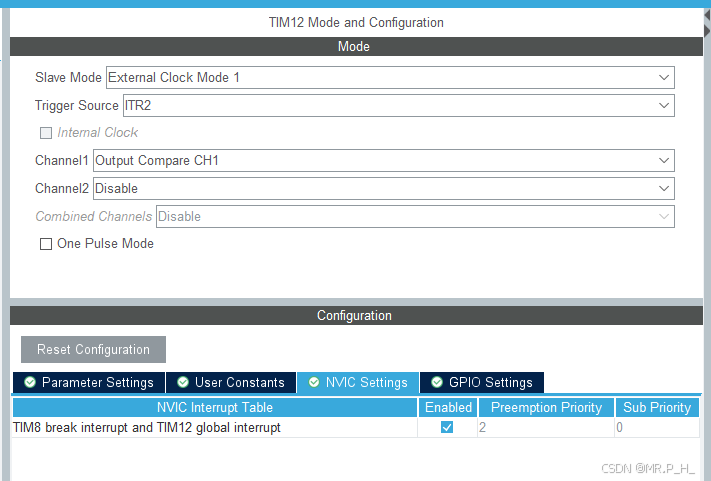The height and width of the screenshot is (481, 711).
Task: Uncheck the TIM12 global interrupt Enabled checkbox
Action: click(x=447, y=427)
